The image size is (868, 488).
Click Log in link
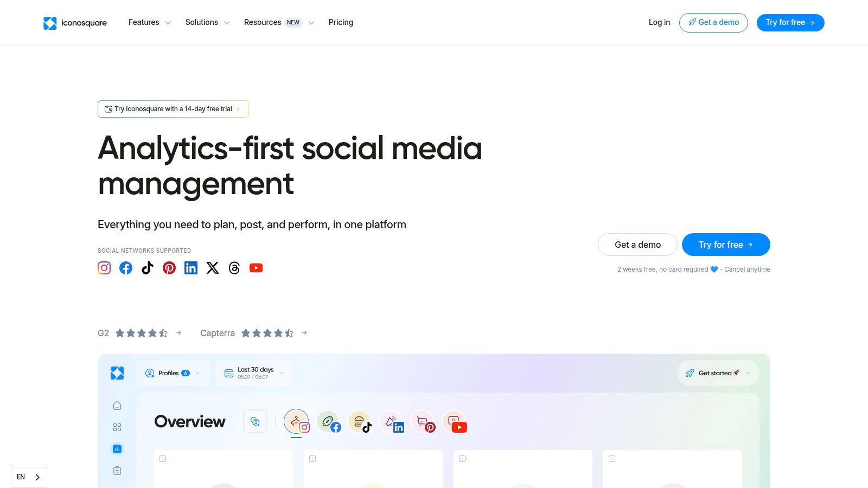click(x=659, y=22)
